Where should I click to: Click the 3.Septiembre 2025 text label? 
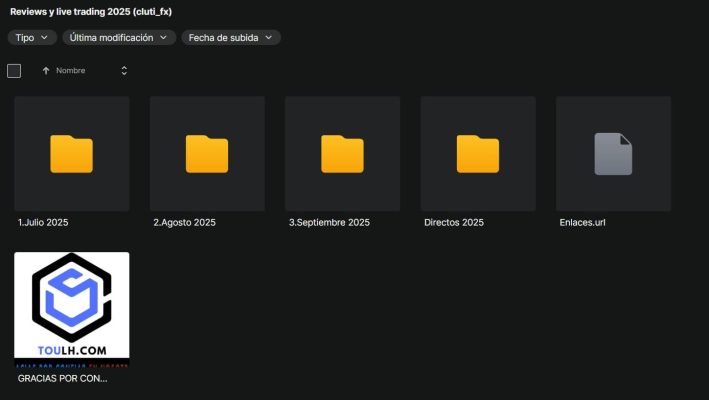point(329,222)
